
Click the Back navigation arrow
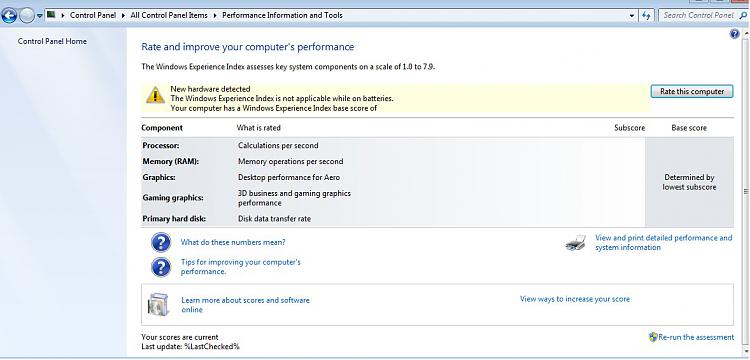pos(10,16)
